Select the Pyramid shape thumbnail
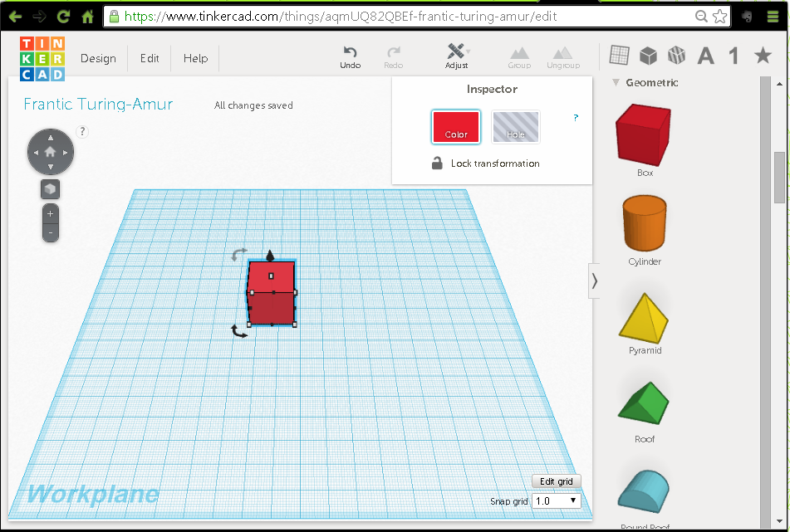Image resolution: width=790 pixels, height=532 pixels. point(645,318)
